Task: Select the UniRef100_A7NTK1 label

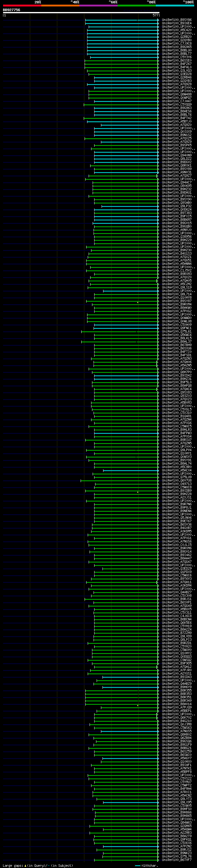Action: pos(177,768)
